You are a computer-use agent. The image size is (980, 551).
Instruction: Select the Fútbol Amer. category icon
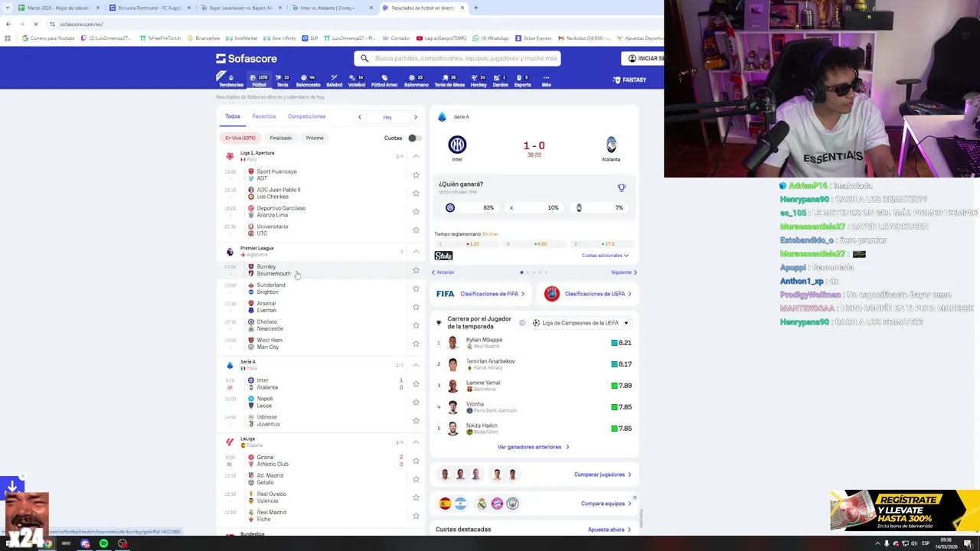point(384,80)
